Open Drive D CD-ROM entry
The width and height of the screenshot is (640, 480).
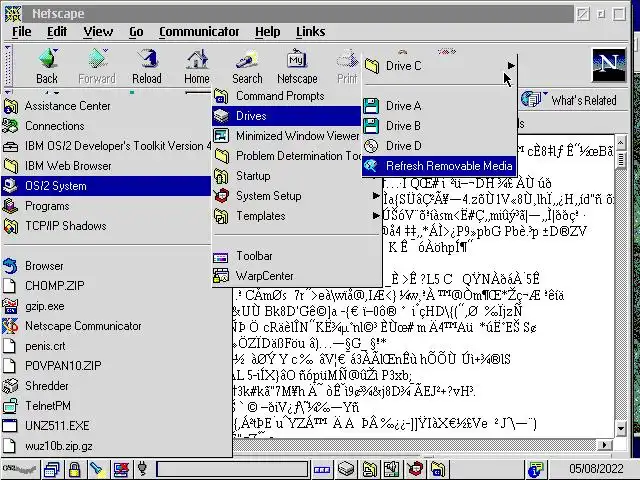438,146
